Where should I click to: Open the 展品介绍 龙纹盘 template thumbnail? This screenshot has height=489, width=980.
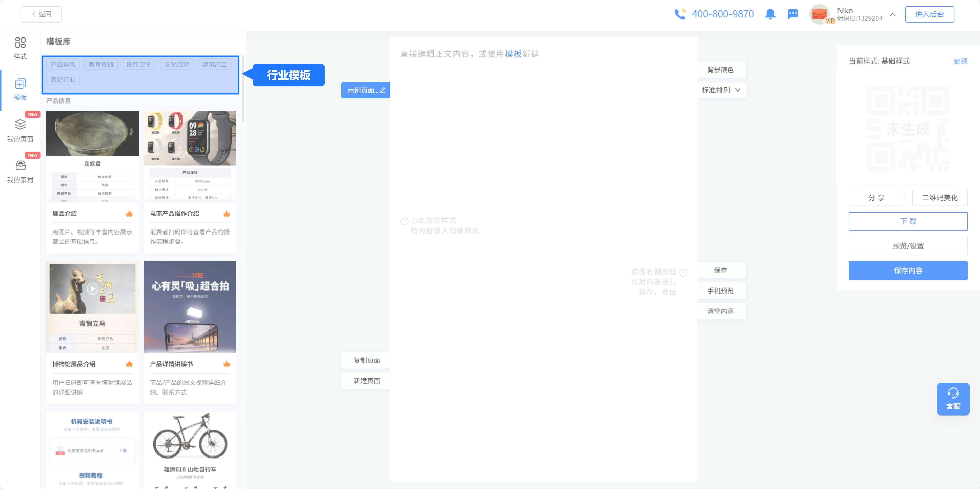(x=92, y=156)
